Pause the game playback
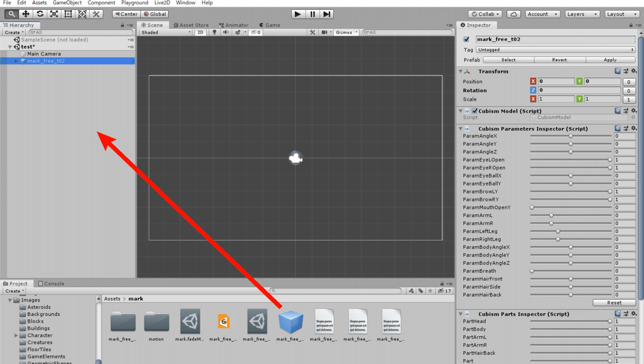 click(313, 14)
